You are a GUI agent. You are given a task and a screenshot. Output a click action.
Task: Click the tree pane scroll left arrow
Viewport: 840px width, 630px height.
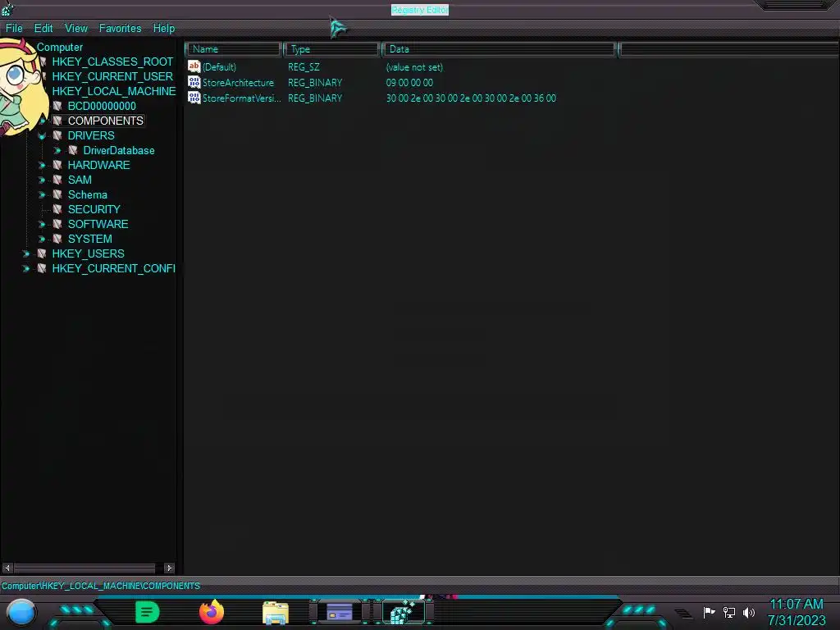[7, 568]
